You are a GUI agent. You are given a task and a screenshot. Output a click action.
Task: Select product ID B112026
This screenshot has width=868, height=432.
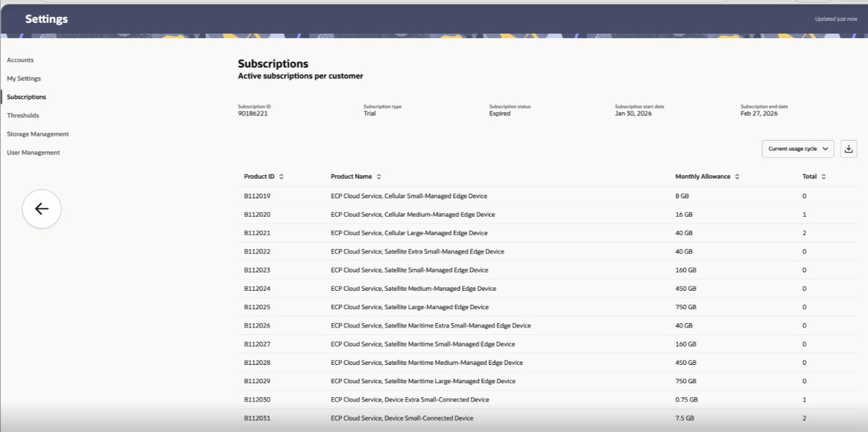tap(257, 326)
